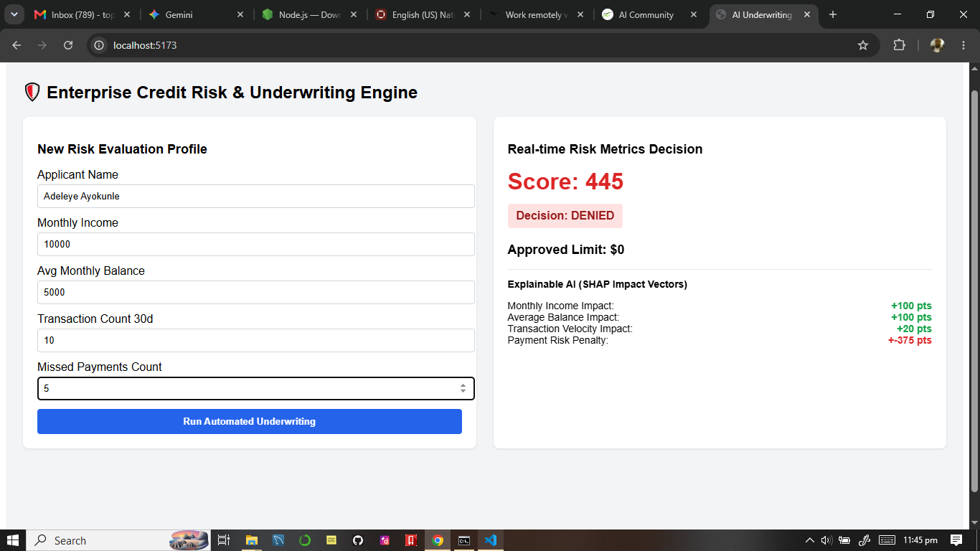Open GitHub Desktop from the taskbar
The width and height of the screenshot is (980, 551).
358,540
